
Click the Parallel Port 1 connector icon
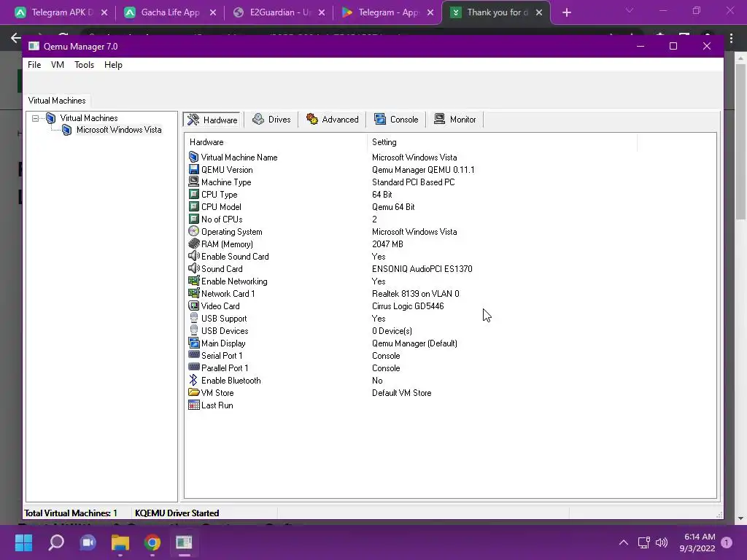point(193,367)
